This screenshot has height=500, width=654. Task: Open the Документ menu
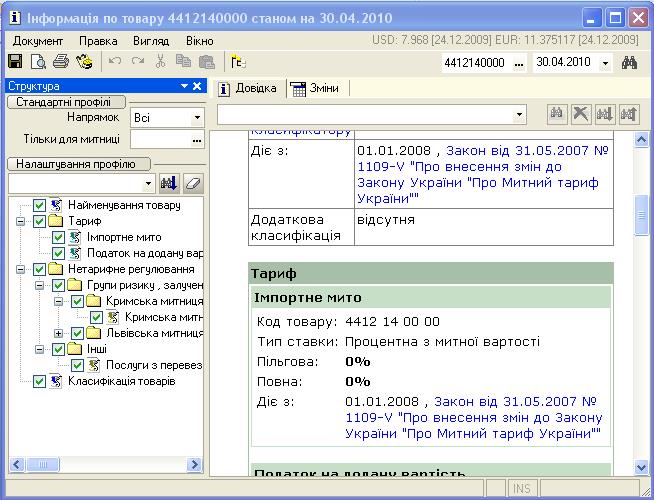click(38, 41)
